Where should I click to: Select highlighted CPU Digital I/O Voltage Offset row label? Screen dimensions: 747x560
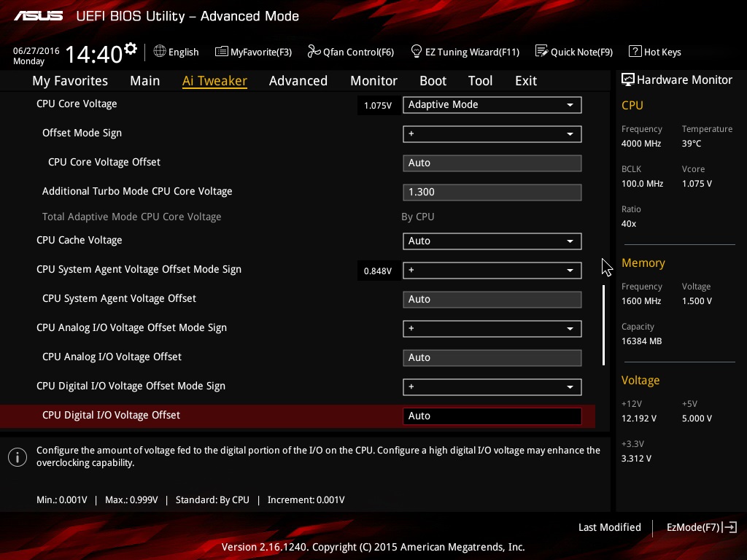(x=111, y=415)
